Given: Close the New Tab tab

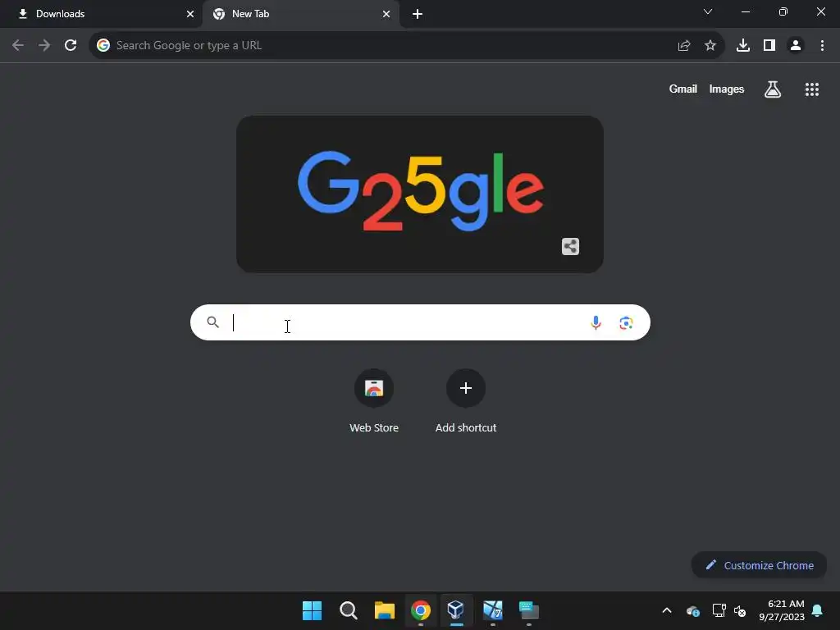Looking at the screenshot, I should click(386, 14).
